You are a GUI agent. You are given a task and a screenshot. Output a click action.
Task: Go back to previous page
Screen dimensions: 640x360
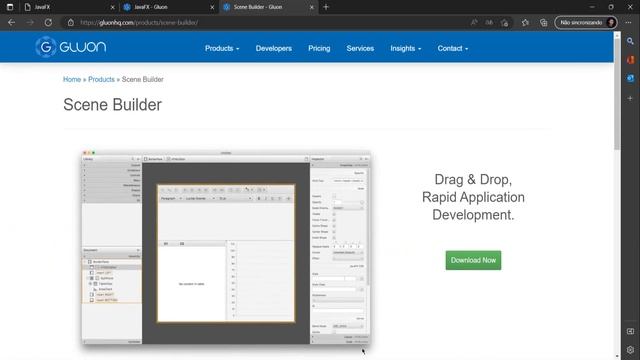tap(11, 22)
